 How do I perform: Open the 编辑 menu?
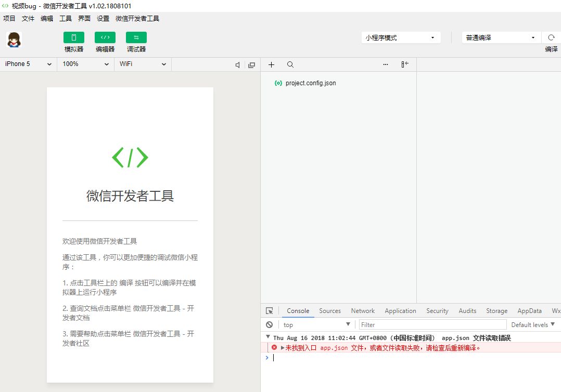click(47, 19)
